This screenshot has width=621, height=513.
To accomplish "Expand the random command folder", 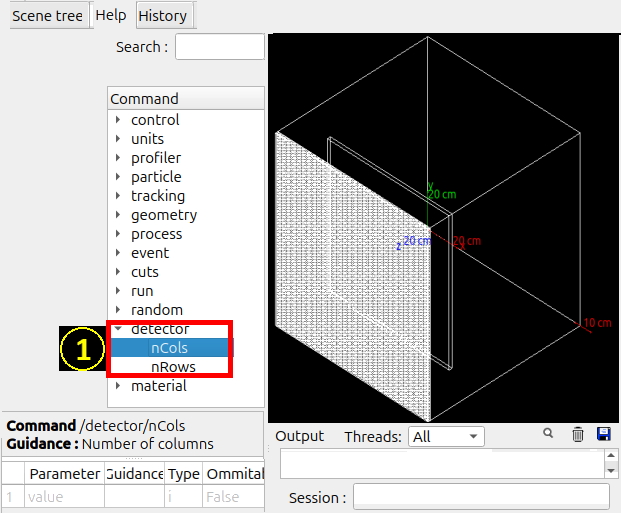I will tap(118, 309).
